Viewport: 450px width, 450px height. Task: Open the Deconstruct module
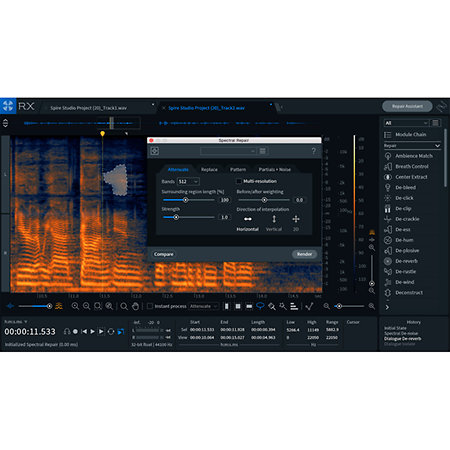pos(404,293)
